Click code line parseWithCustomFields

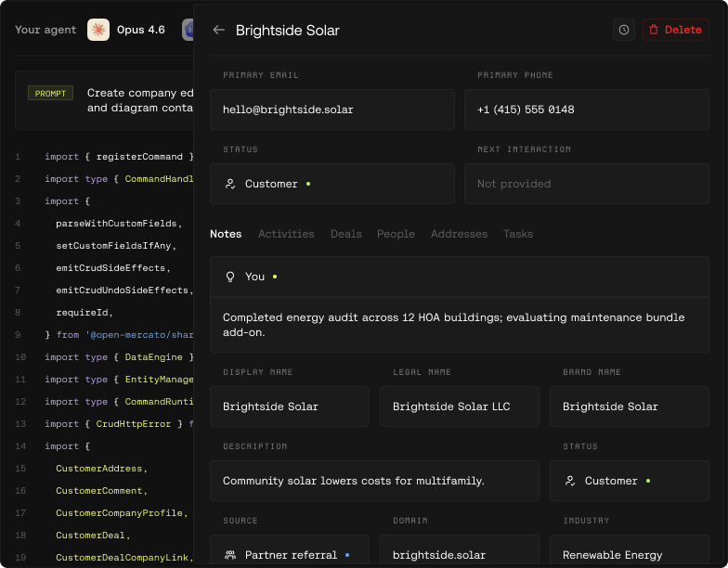click(x=119, y=224)
